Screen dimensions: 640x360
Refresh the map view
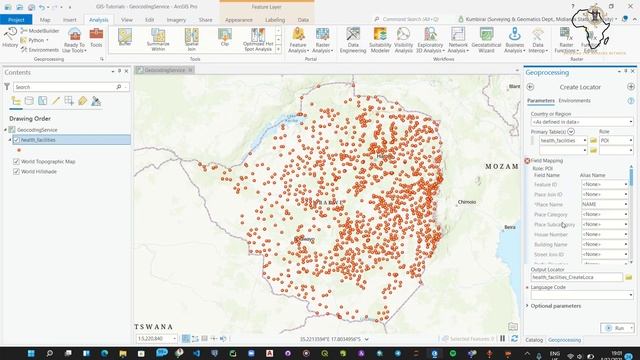514,338
